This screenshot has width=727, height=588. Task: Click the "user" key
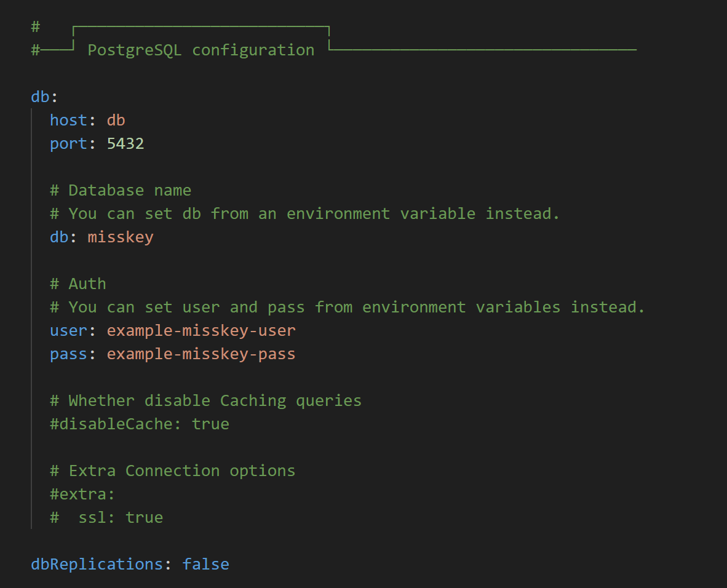[68, 330]
